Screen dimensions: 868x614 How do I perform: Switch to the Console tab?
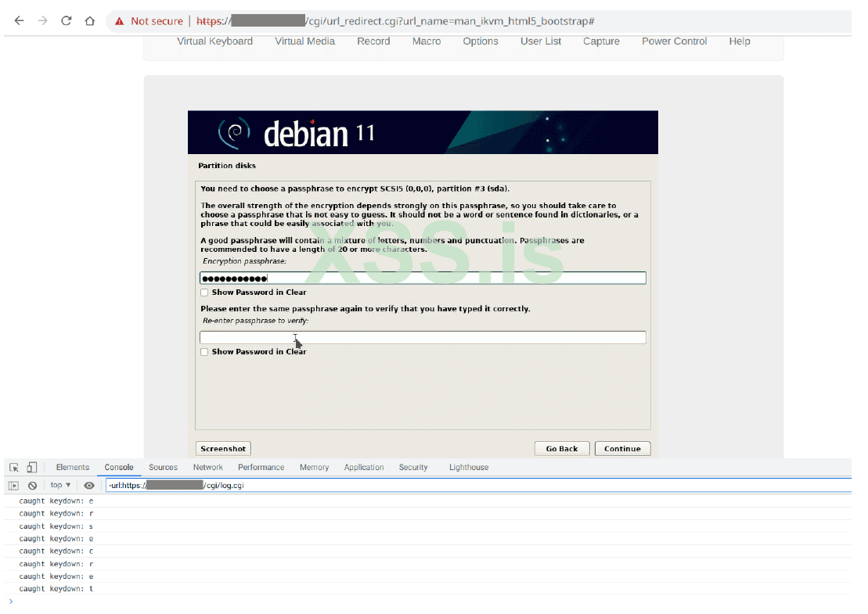pos(119,468)
